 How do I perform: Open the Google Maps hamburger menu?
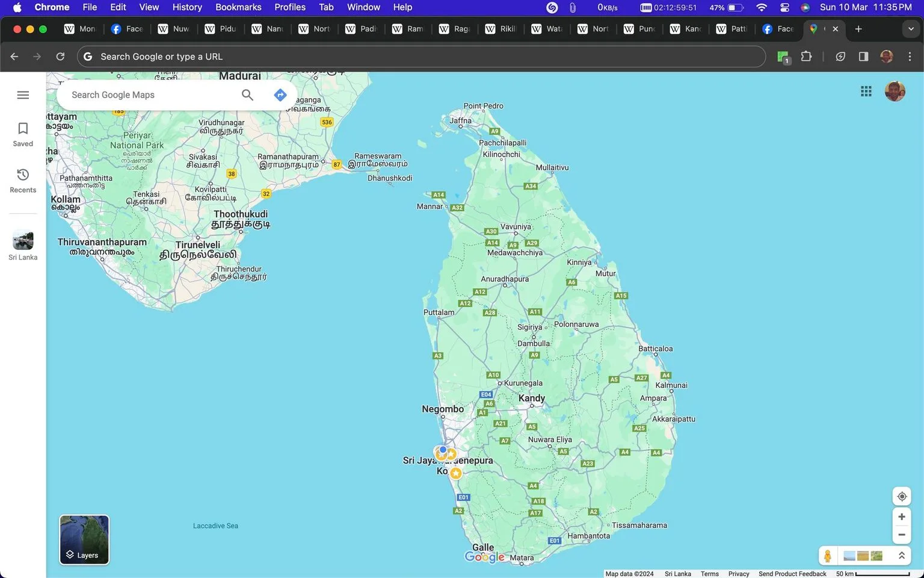pos(23,95)
